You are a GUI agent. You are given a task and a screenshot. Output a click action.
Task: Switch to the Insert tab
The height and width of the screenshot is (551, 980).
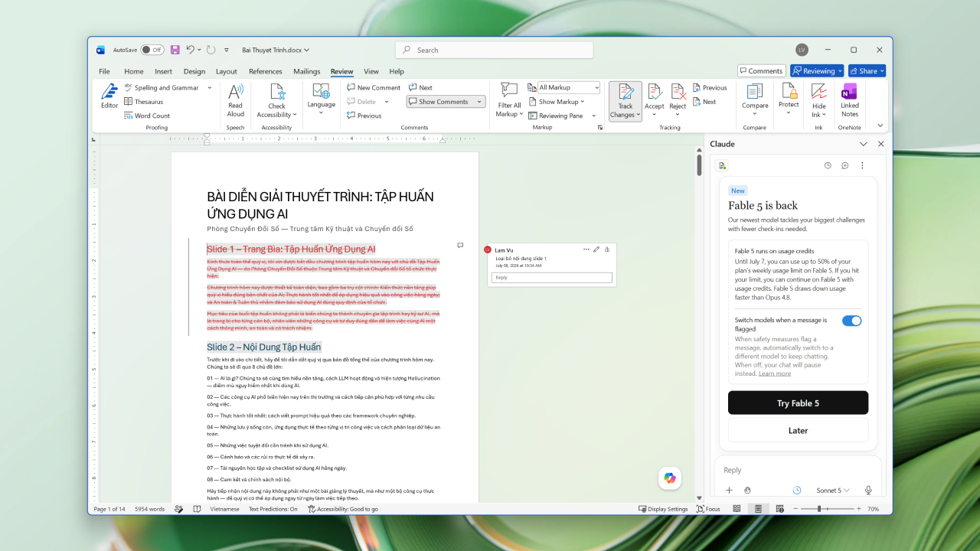coord(163,71)
